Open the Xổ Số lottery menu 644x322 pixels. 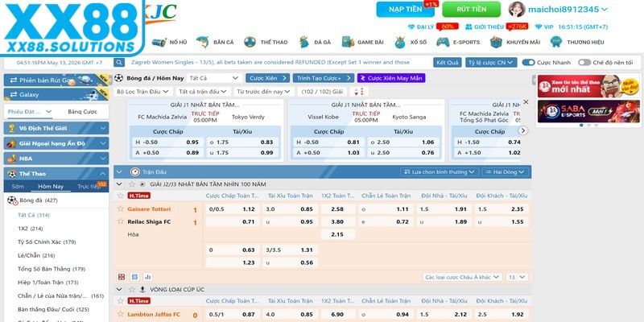pyautogui.click(x=411, y=42)
